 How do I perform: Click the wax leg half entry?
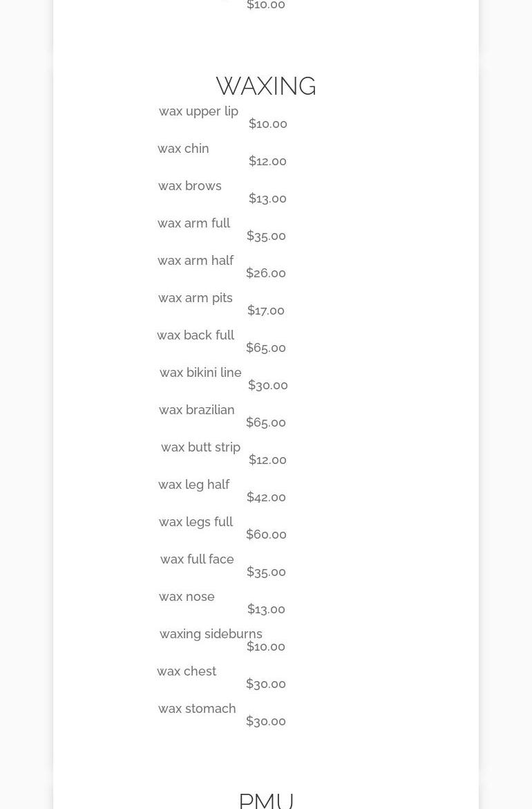point(193,485)
